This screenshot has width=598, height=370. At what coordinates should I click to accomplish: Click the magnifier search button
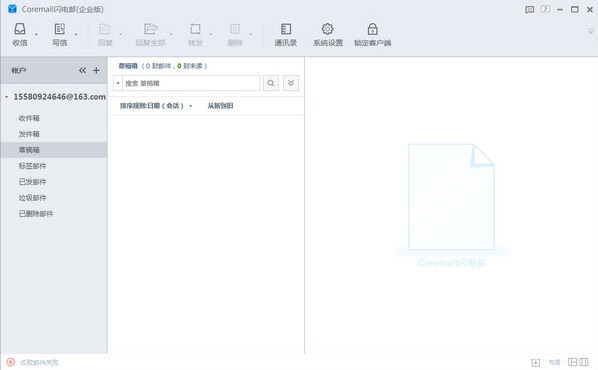pyautogui.click(x=271, y=83)
